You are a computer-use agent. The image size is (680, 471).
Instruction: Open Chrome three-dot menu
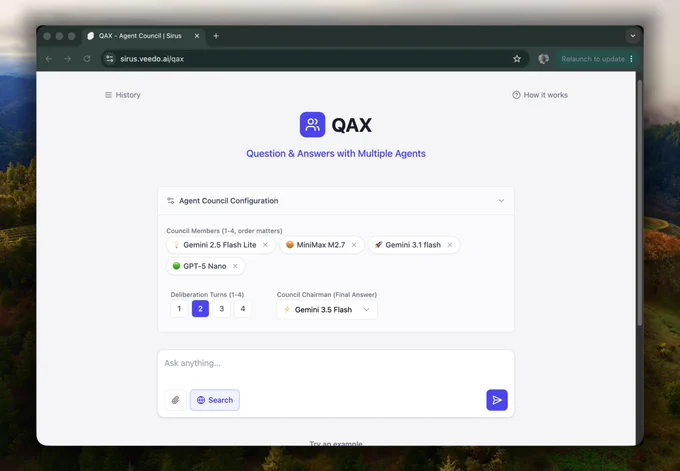[x=631, y=59]
